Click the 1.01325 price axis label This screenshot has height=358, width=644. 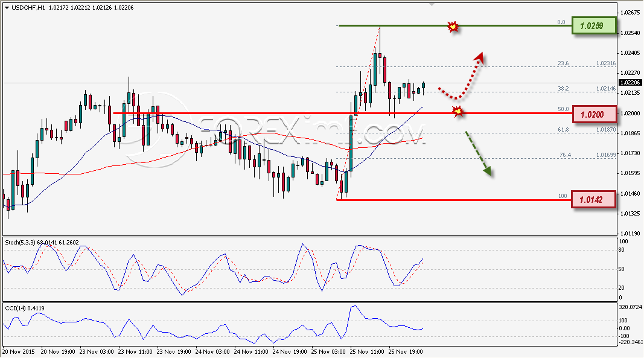[630, 213]
